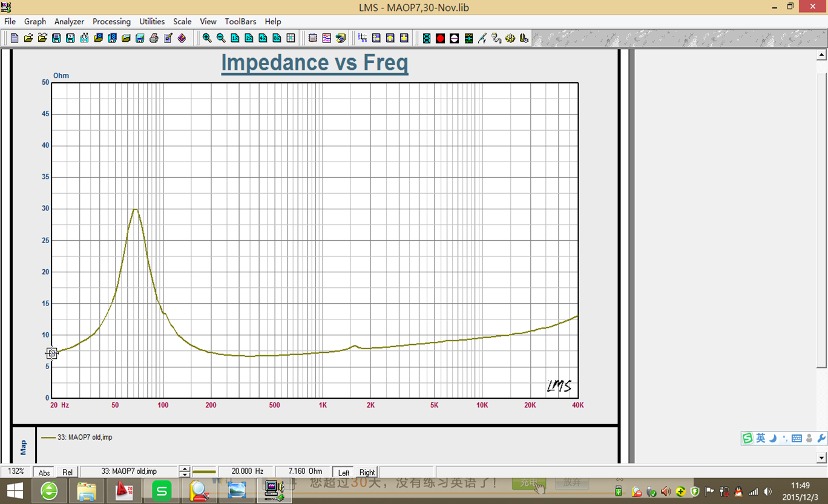Set zoom to 1x

coord(235,38)
